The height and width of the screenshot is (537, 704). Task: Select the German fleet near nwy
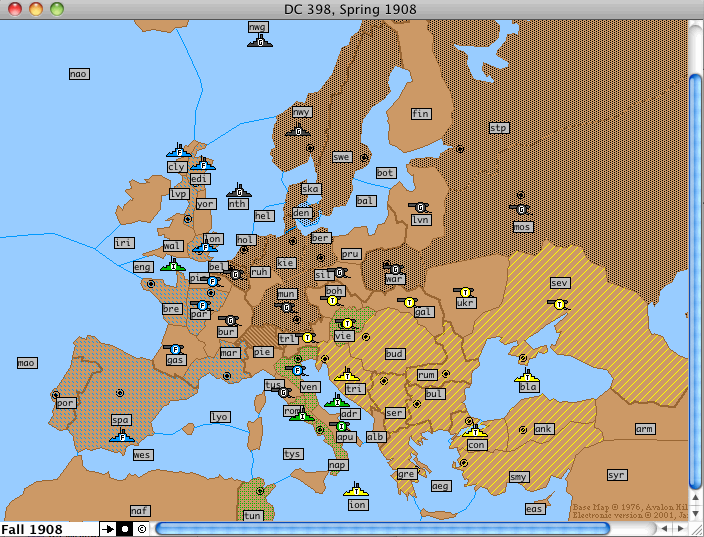[x=298, y=131]
